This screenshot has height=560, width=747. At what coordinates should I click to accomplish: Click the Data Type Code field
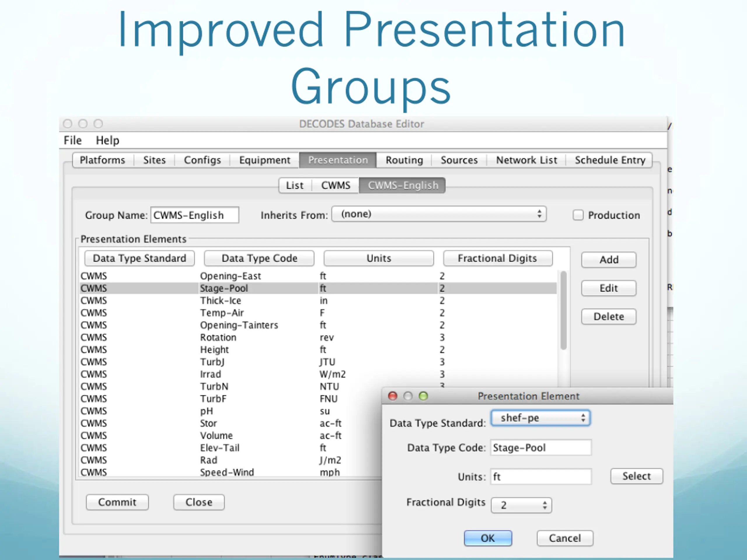pyautogui.click(x=541, y=448)
